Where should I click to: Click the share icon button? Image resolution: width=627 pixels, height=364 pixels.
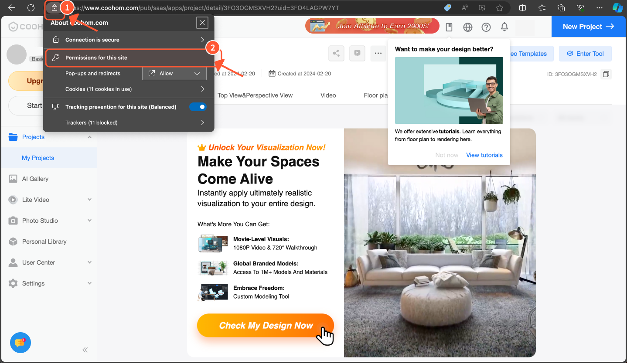[336, 54]
